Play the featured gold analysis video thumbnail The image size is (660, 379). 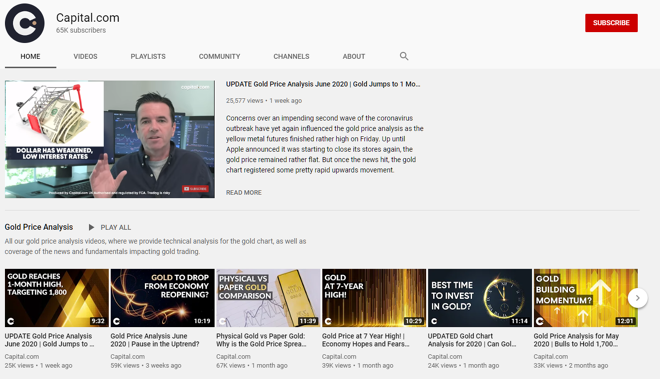(110, 139)
